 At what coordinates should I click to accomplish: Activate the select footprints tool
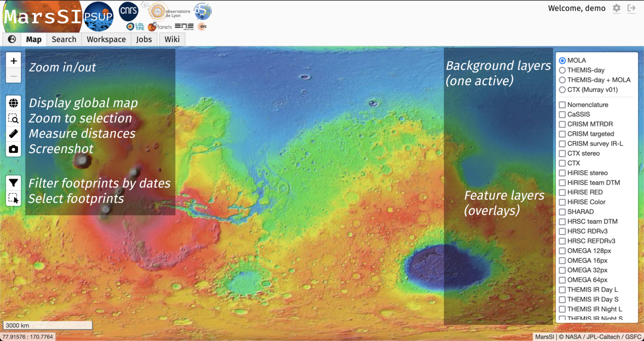(x=13, y=198)
